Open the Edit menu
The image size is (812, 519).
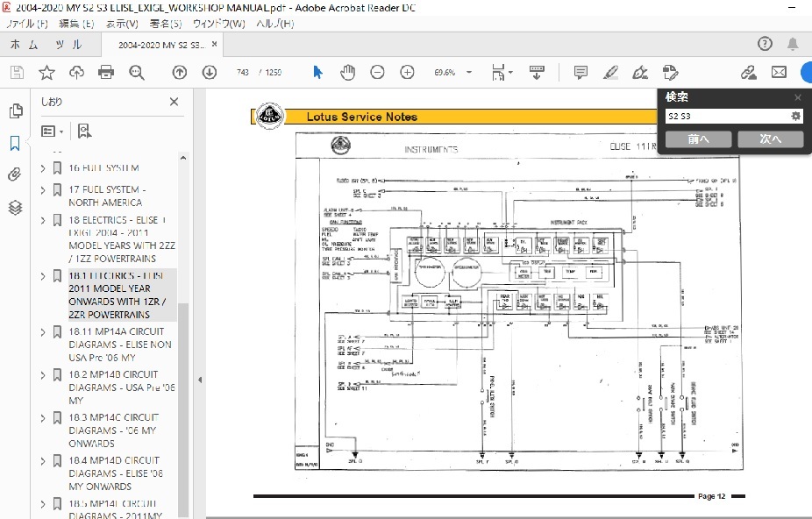(x=76, y=24)
